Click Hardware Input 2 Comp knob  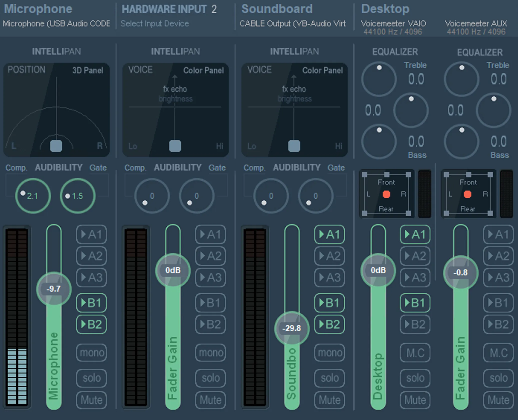[152, 196]
